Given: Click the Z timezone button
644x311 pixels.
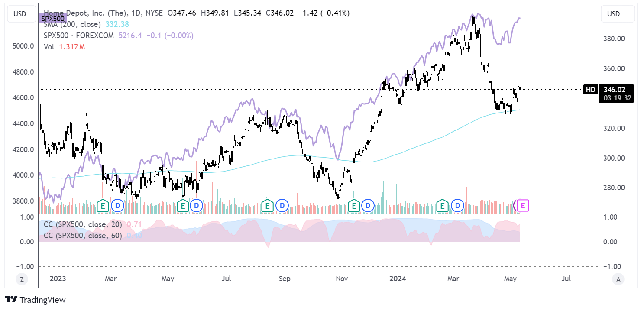Looking at the screenshot, I should pos(21,279).
